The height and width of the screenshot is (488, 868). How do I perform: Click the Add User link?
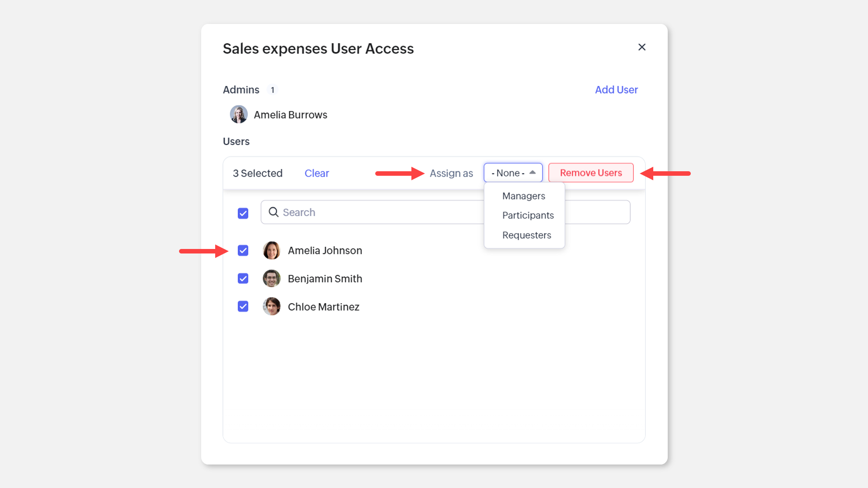pyautogui.click(x=616, y=89)
